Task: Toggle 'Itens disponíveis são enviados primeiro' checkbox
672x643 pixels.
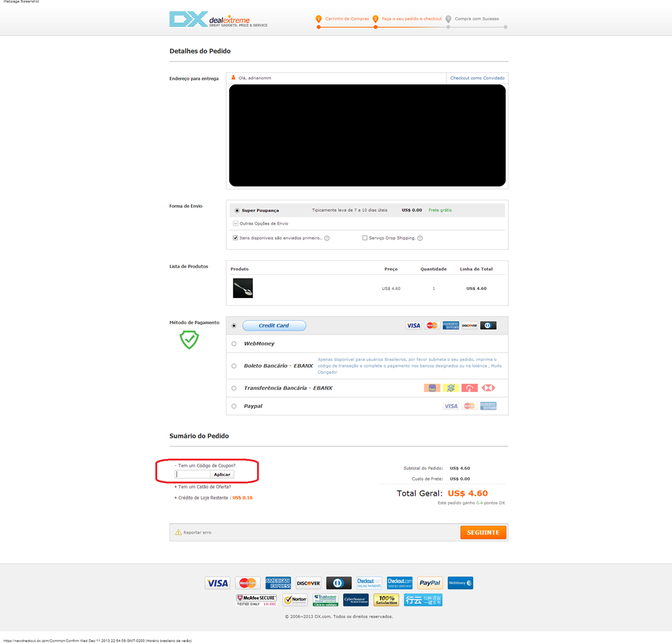Action: tap(235, 238)
